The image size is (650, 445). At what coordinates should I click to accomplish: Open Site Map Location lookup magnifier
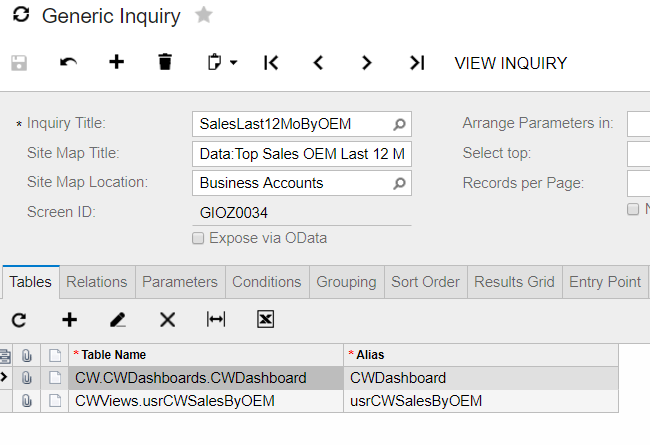pos(399,183)
